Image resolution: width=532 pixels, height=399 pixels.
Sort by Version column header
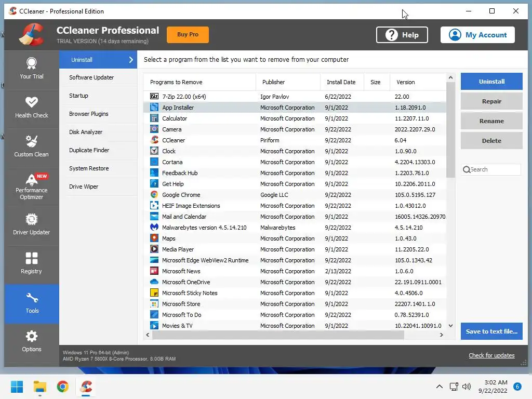[x=418, y=82]
